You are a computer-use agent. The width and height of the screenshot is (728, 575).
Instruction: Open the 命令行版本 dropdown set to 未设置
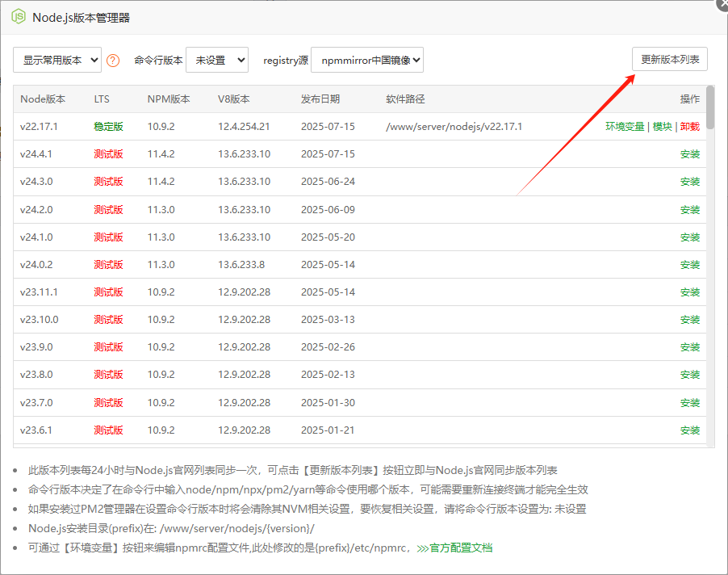coord(217,60)
